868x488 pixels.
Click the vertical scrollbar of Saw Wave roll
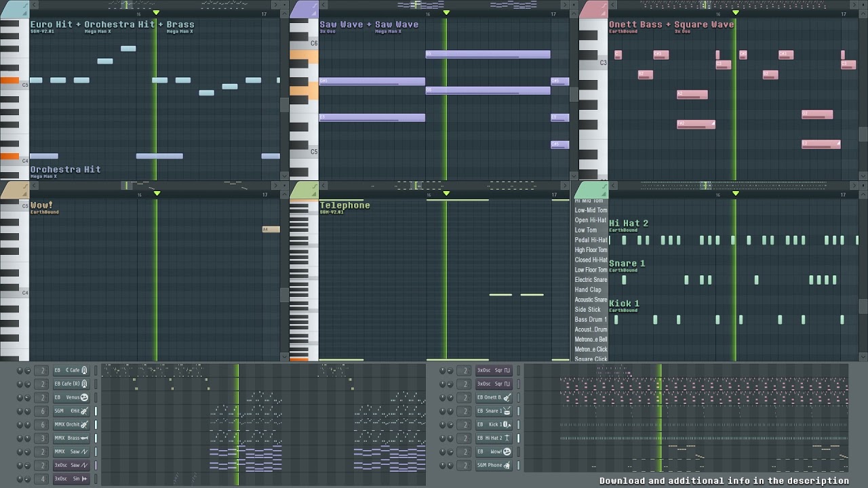[574, 94]
